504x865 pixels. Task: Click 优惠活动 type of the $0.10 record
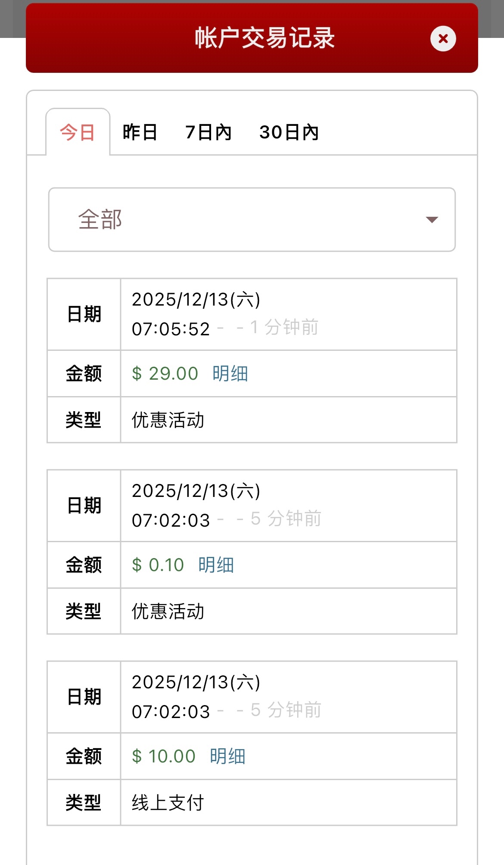point(168,611)
